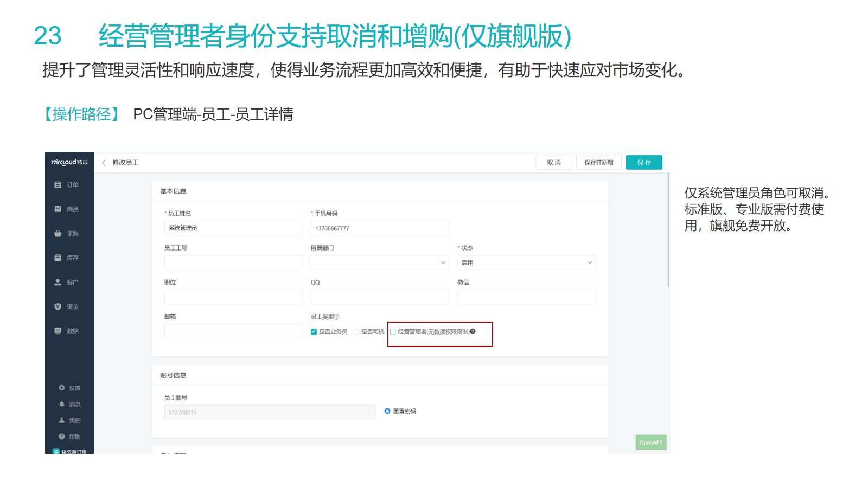Click the green OpenAPP button
The height and width of the screenshot is (488, 868).
pos(651,442)
